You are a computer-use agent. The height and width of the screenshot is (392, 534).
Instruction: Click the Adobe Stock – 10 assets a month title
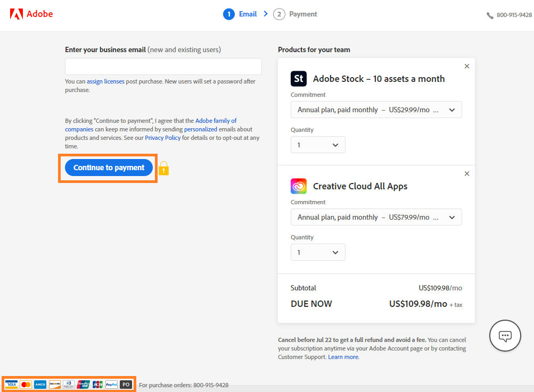point(379,79)
